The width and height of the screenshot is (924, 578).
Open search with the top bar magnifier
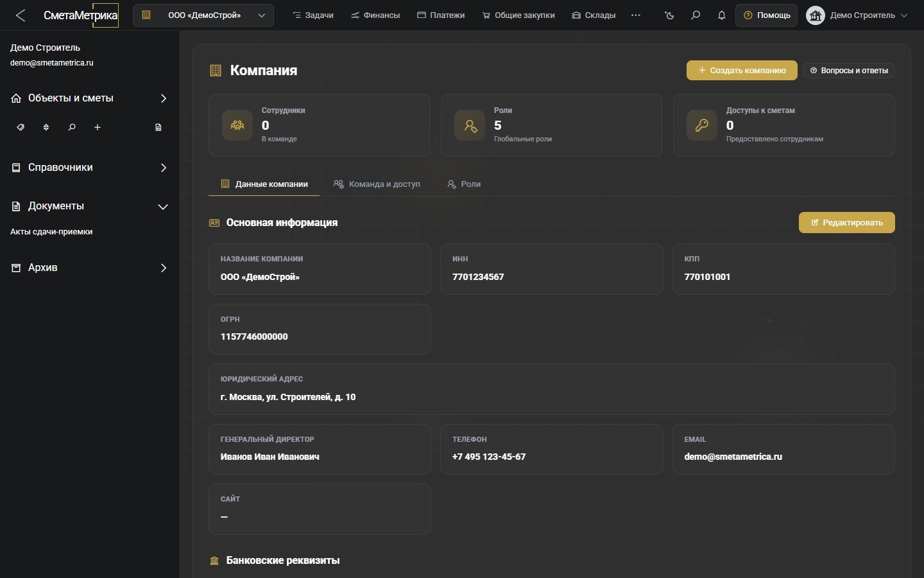point(696,15)
